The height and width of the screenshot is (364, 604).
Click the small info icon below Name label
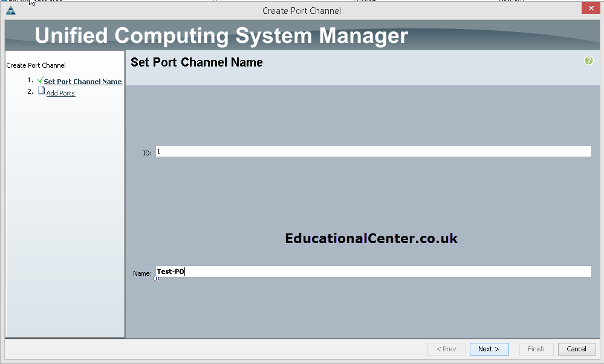(x=156, y=279)
